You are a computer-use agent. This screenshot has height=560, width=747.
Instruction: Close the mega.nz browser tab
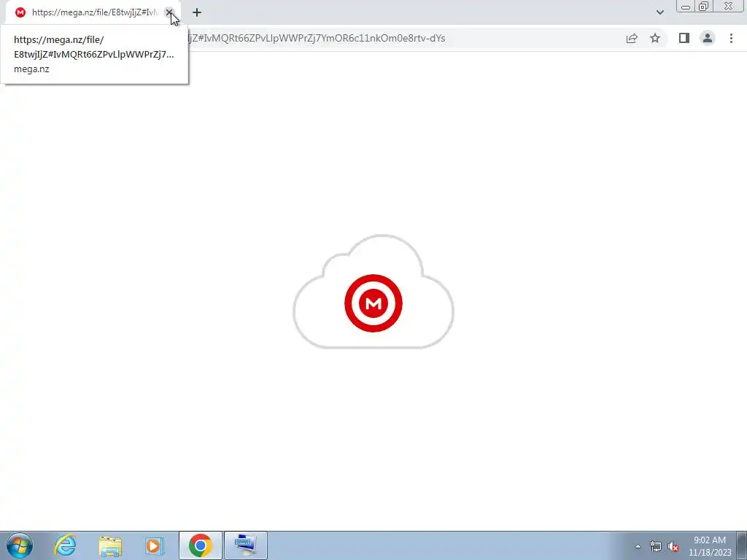tap(169, 12)
